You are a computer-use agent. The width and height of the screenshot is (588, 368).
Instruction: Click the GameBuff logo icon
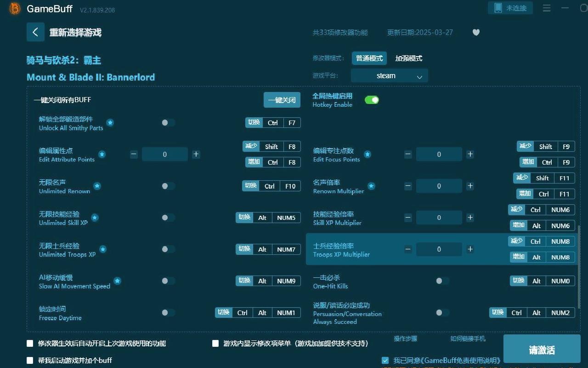15,9
